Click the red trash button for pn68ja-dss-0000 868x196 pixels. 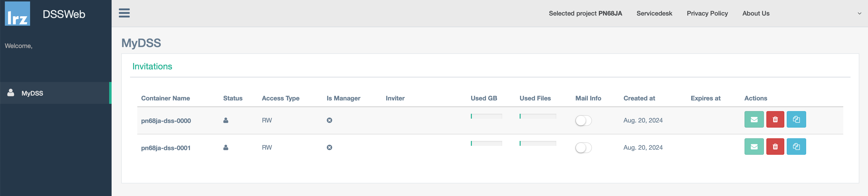[775, 120]
